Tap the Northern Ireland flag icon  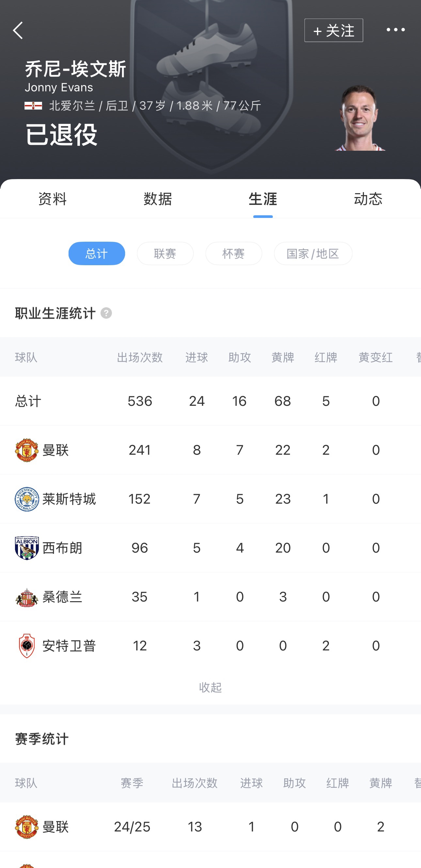(x=33, y=106)
